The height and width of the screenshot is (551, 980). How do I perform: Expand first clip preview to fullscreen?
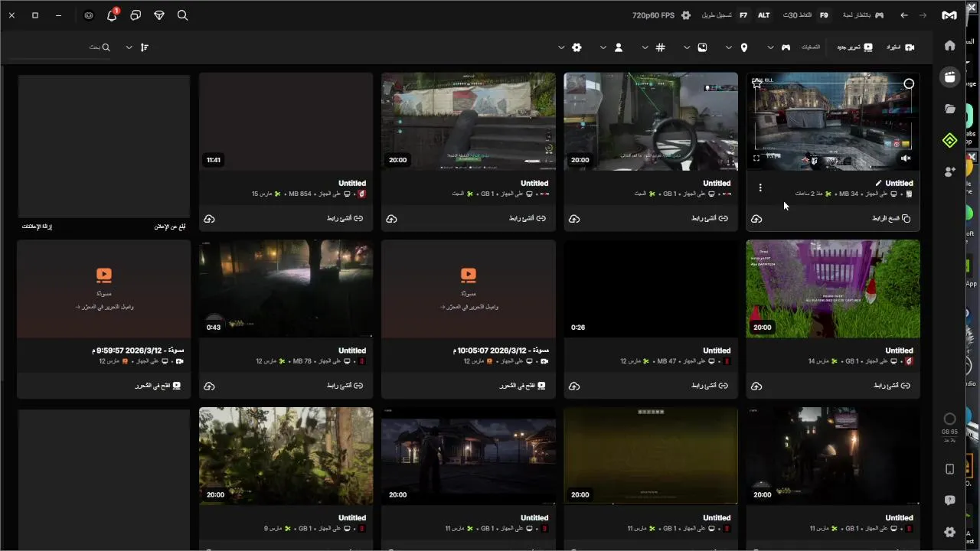pyautogui.click(x=756, y=158)
